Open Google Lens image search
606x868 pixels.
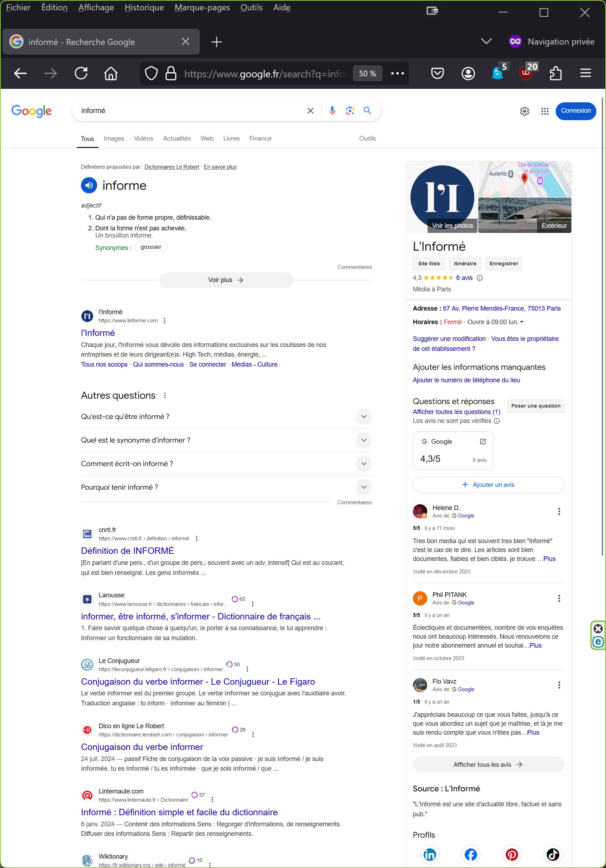[349, 111]
